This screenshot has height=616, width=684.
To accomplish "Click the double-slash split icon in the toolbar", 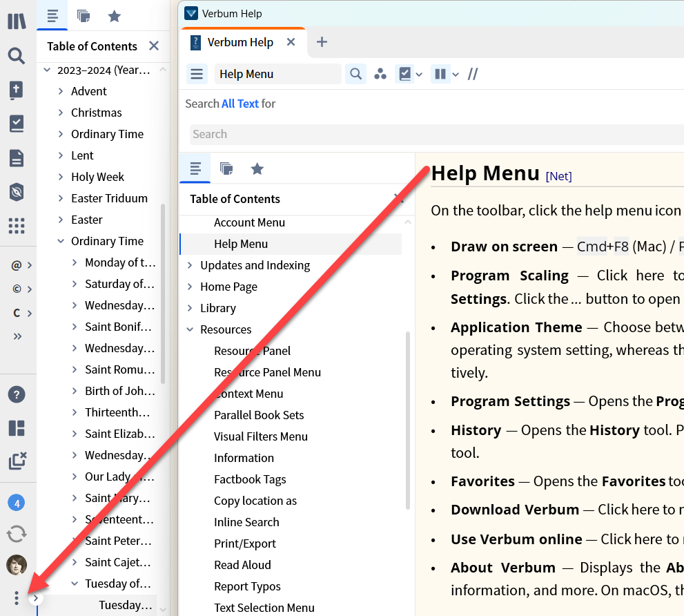I will click(x=473, y=74).
